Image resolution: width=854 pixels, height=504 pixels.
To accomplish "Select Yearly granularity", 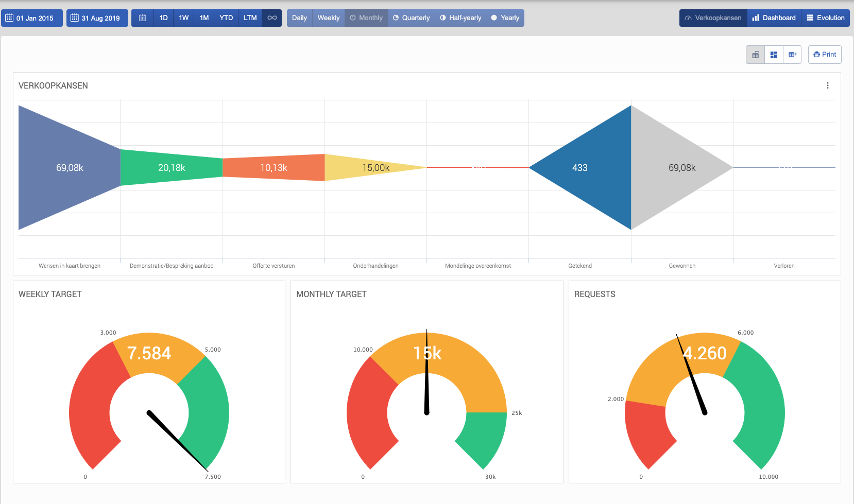I will pos(505,18).
